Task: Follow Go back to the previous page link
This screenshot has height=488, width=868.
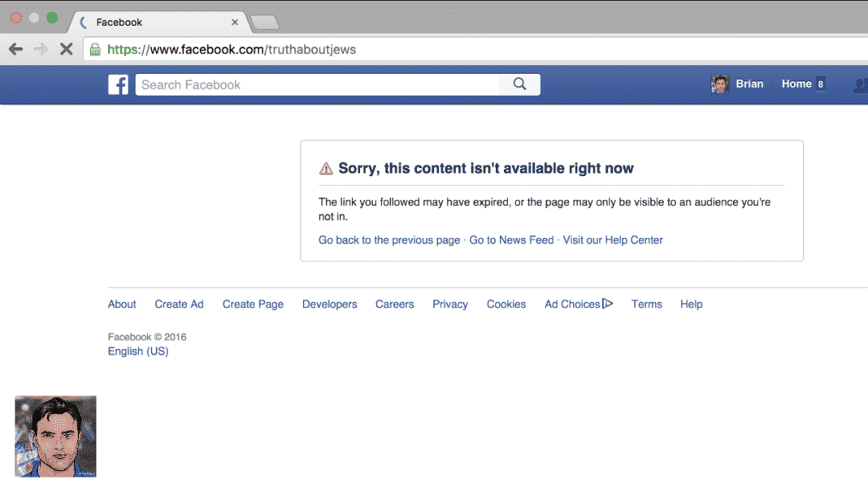Action: click(x=389, y=240)
